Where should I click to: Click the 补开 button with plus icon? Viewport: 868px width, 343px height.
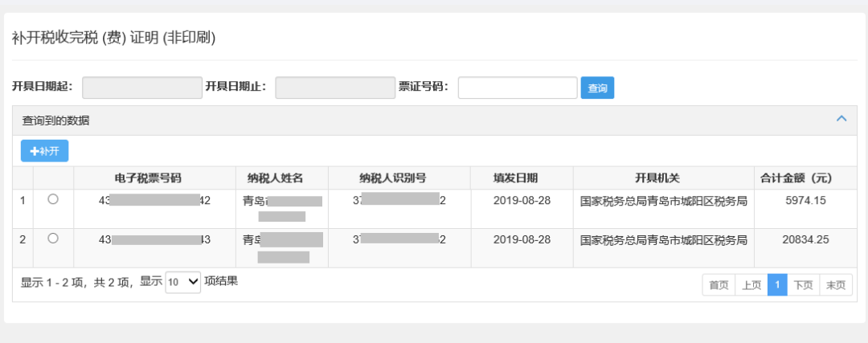point(44,151)
